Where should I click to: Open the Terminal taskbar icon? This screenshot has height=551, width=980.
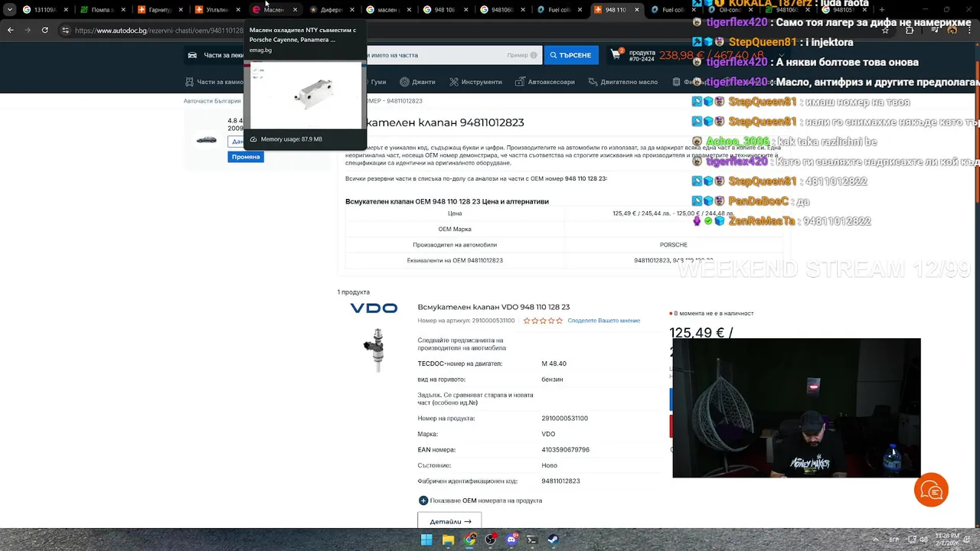532,540
